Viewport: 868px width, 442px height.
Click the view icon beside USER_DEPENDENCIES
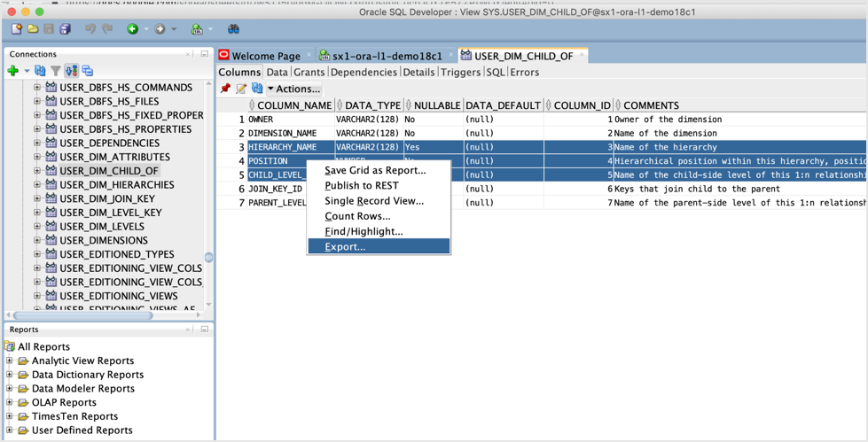pyautogui.click(x=51, y=143)
